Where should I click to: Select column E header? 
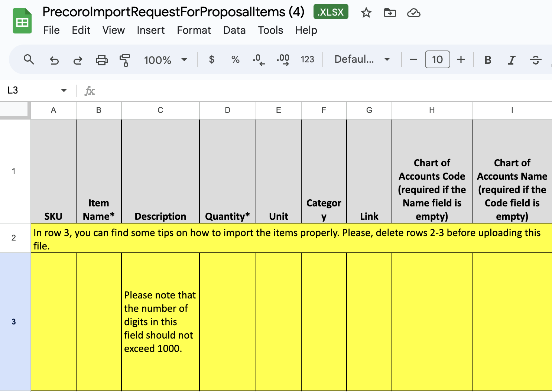[279, 110]
